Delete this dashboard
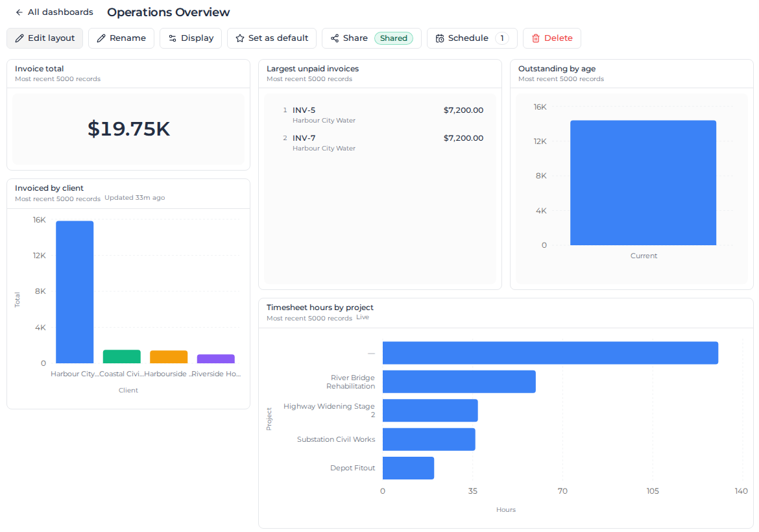 click(552, 38)
